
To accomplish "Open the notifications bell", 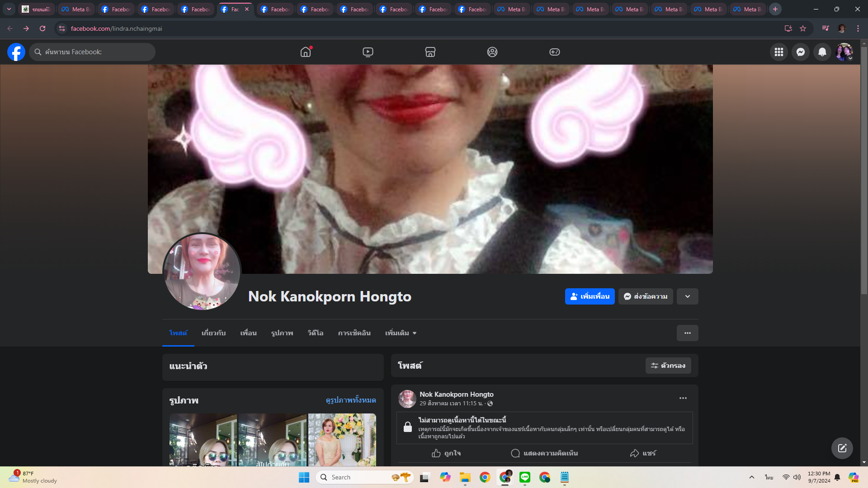I will click(x=822, y=52).
